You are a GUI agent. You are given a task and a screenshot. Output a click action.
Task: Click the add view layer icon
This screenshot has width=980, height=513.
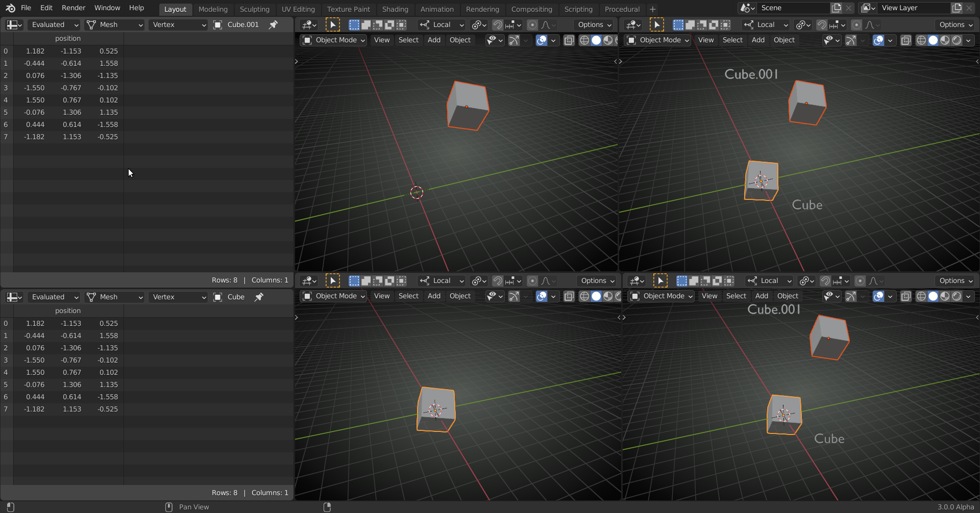point(957,8)
